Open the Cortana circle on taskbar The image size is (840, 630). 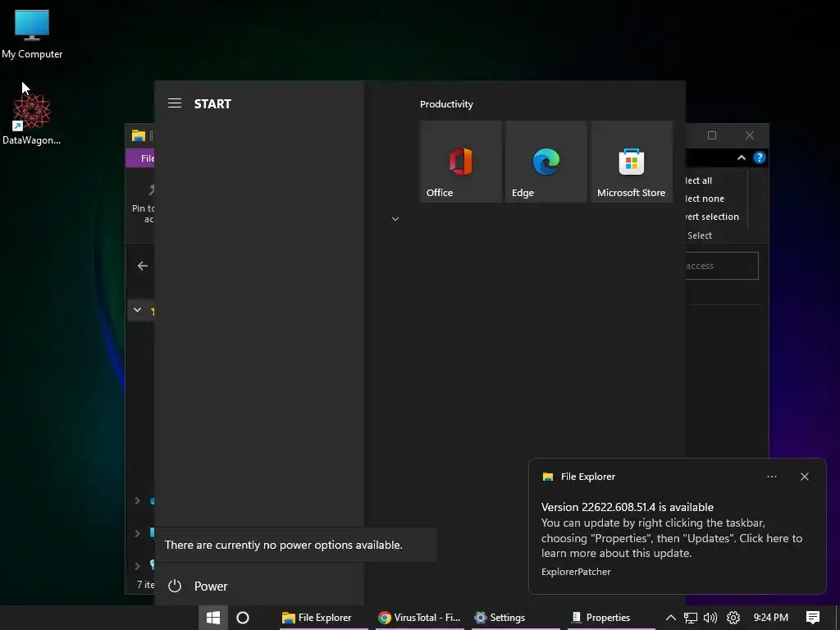[243, 618]
